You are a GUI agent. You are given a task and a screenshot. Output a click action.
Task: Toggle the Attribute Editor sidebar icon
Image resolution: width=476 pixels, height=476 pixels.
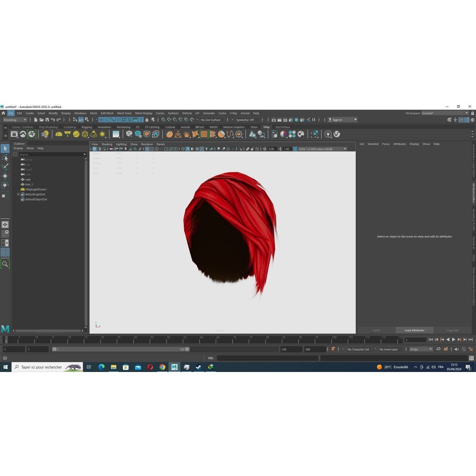[x=461, y=120]
